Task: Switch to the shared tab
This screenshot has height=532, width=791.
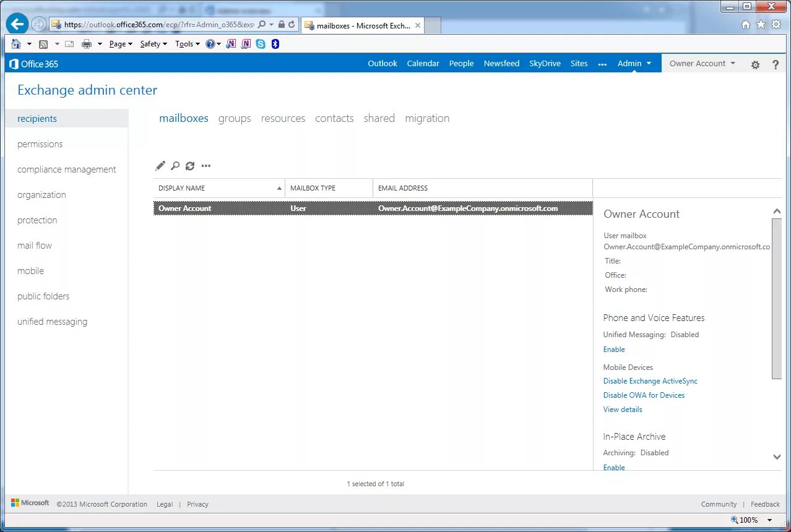Action: [x=379, y=118]
